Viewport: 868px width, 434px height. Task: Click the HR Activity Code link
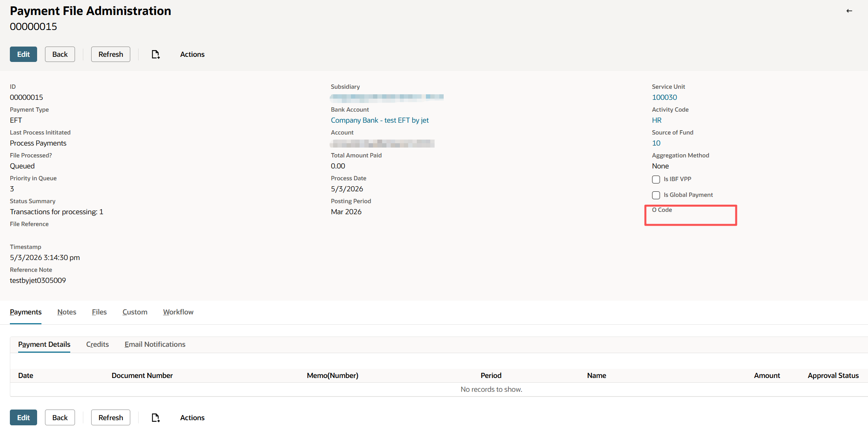coord(656,120)
